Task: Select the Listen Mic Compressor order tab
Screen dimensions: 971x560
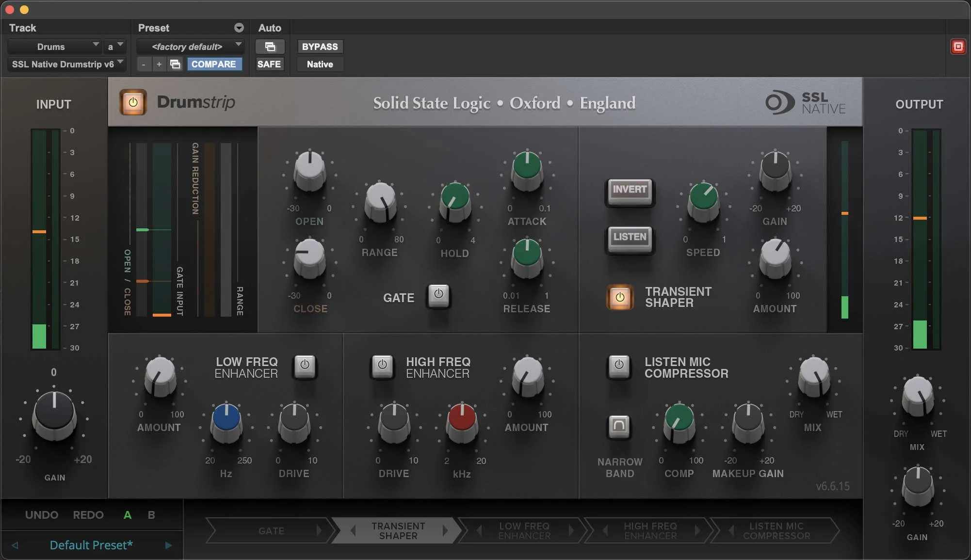Action: click(776, 531)
